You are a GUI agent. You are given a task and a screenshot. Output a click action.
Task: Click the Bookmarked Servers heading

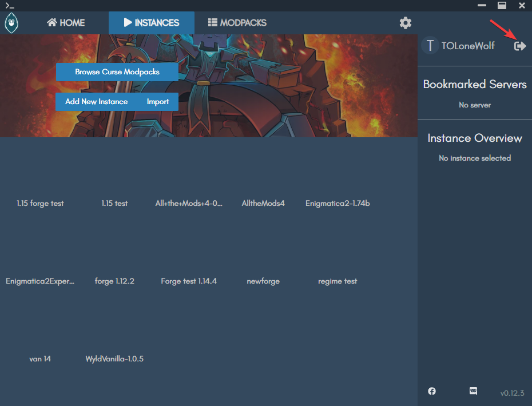pos(475,84)
